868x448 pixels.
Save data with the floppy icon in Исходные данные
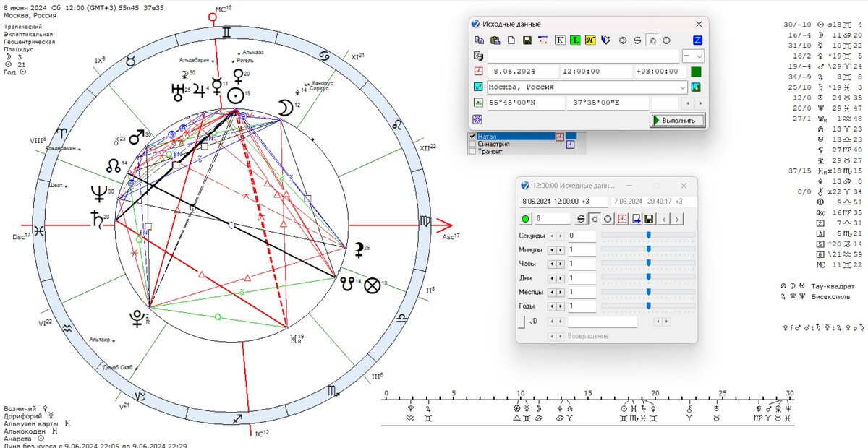pos(527,40)
